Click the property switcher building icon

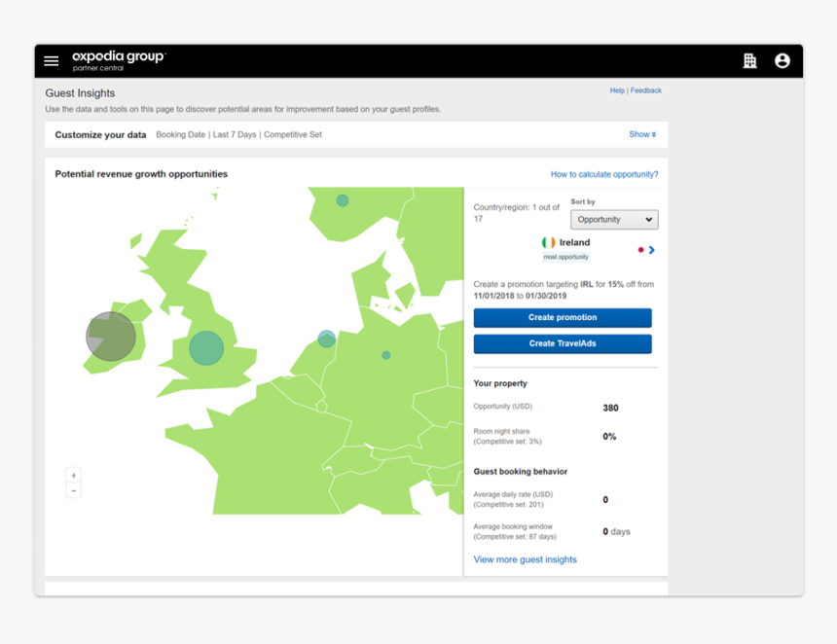[749, 60]
